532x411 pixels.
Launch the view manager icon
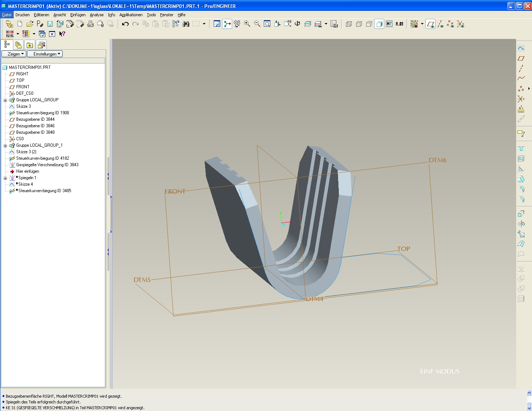tap(334, 24)
